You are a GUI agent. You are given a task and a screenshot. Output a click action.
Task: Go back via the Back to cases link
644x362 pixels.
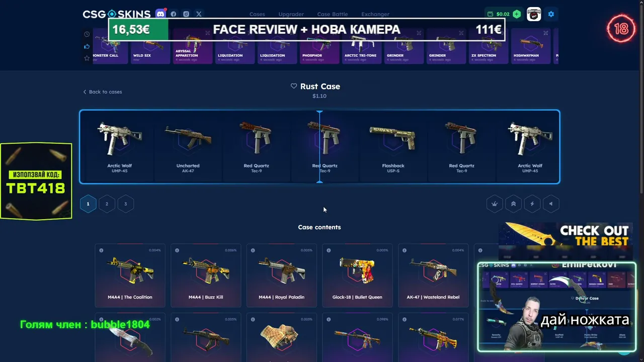coord(103,92)
